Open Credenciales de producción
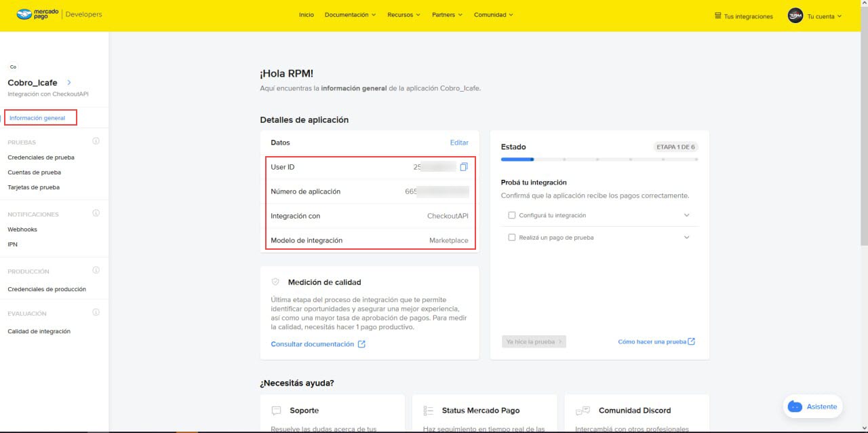 [x=47, y=289]
